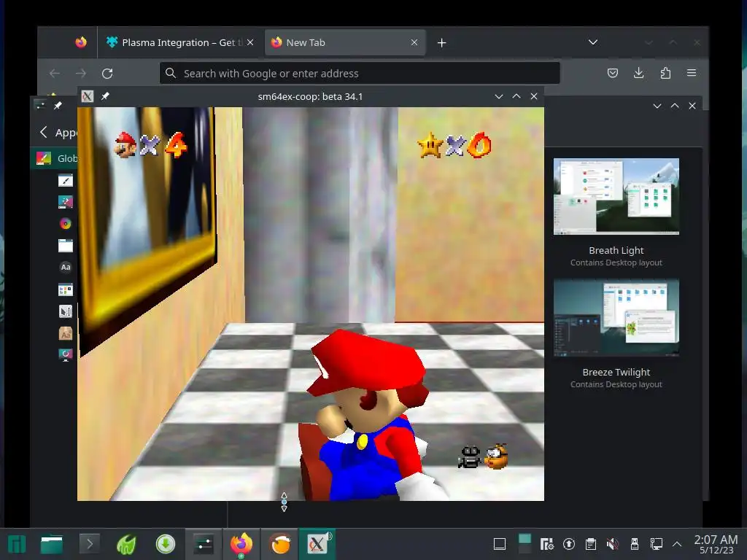Open the network/display tray icon

point(657,544)
